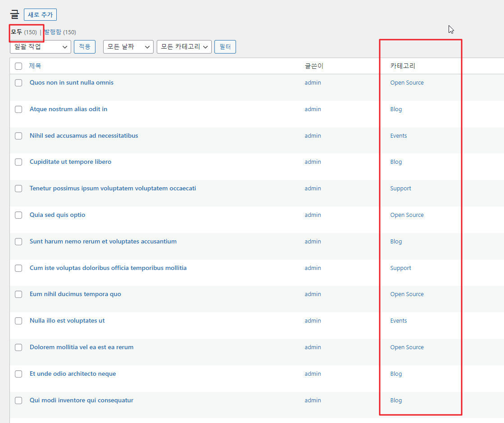Check the box for Nihil sed accusamus ad necessitatibus
The image size is (504, 423).
(x=18, y=136)
